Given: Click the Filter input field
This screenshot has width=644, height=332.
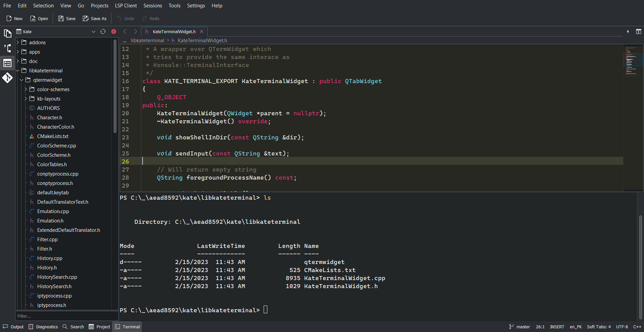Looking at the screenshot, I should 66,316.
